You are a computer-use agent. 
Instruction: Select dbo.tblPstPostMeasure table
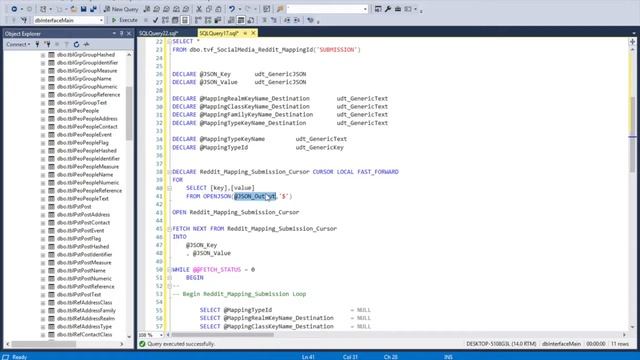(x=84, y=263)
